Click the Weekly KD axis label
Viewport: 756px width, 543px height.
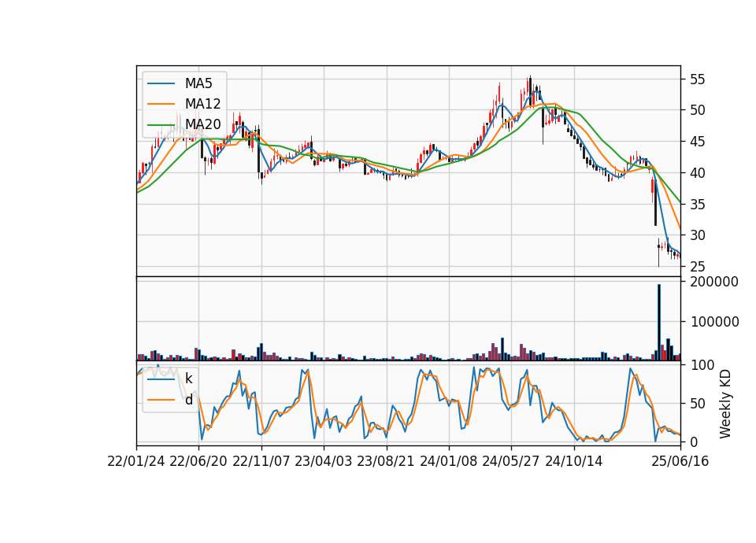[x=725, y=404]
